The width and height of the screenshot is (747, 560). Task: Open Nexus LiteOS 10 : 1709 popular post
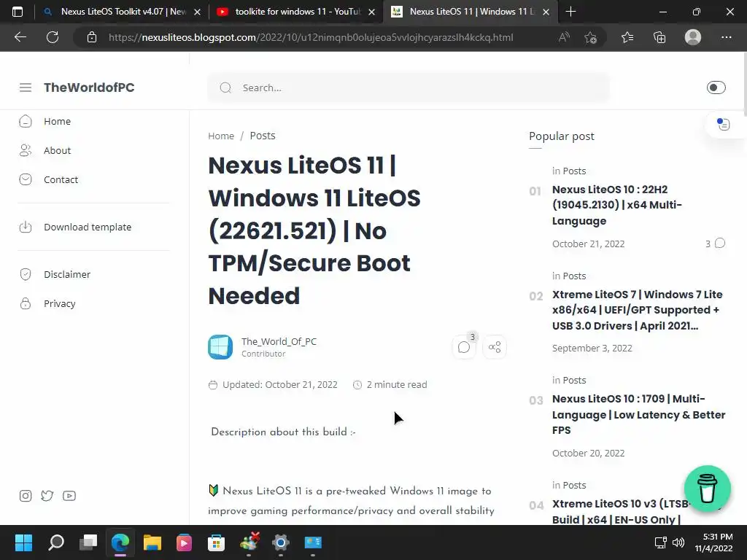638,414
